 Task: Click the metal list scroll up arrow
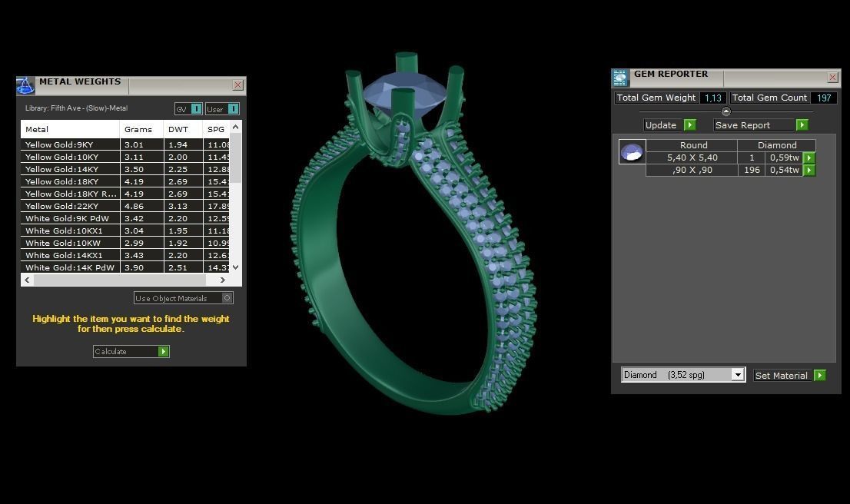[235, 127]
